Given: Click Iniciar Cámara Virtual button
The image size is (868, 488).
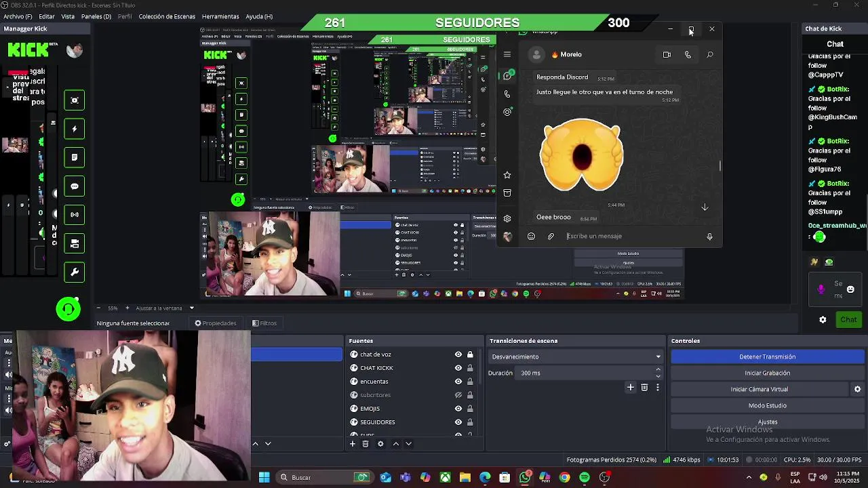Looking at the screenshot, I should [x=759, y=389].
